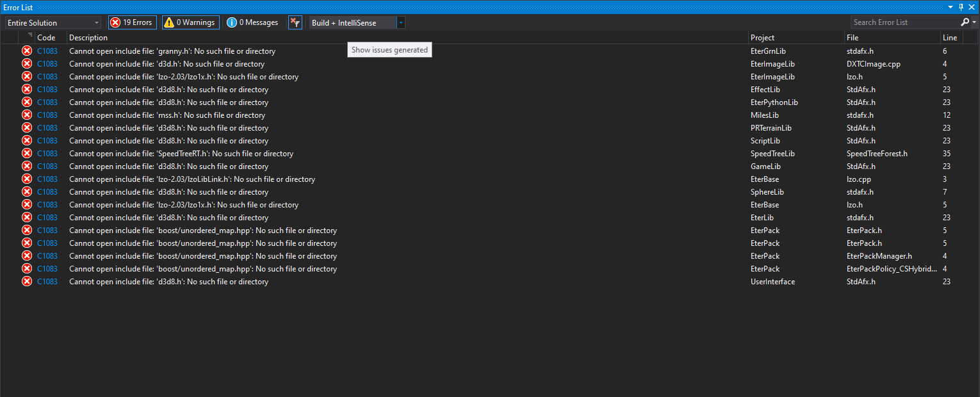Open the C1083 link in the UserInterface row
The height and width of the screenshot is (397, 980).
(x=47, y=282)
